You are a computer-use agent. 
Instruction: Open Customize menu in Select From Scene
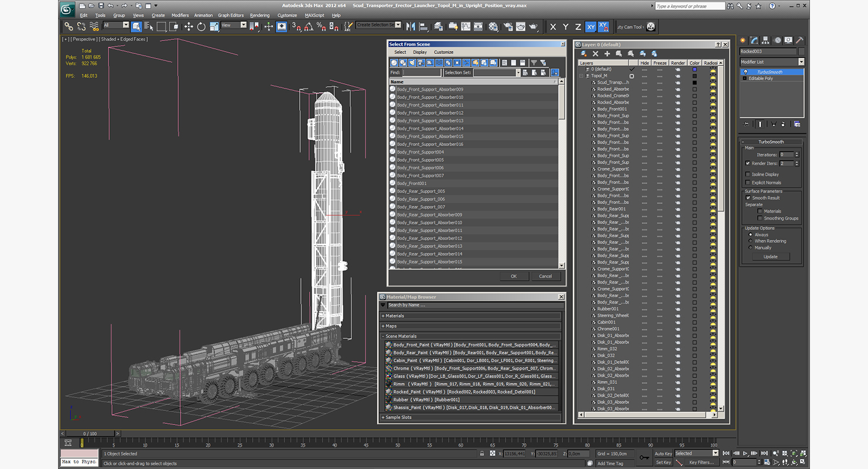443,52
